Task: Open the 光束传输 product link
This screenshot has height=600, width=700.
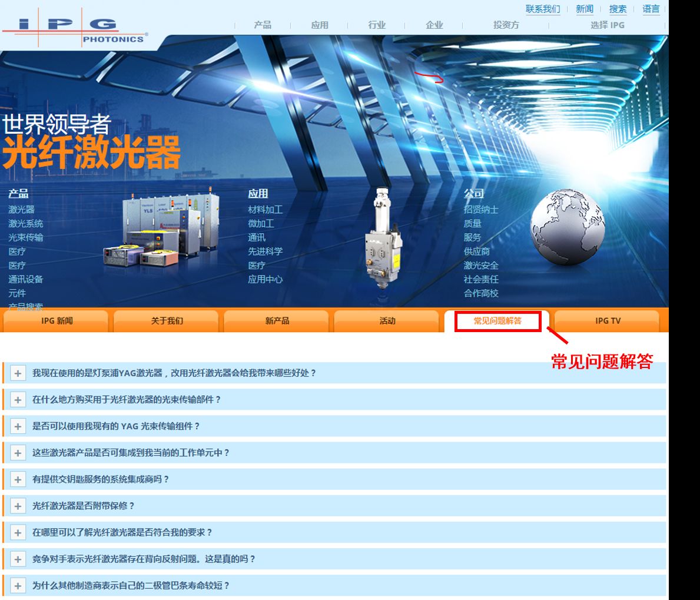Action: tap(25, 237)
